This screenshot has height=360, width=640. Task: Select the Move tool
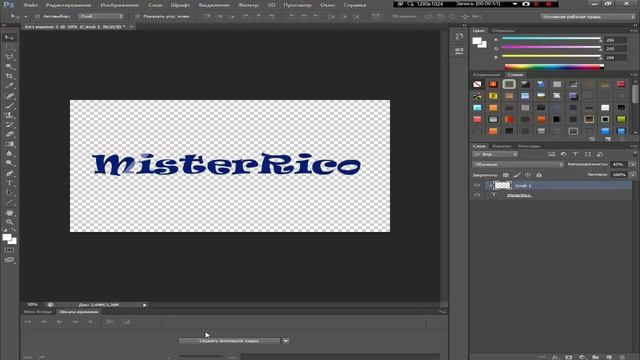(x=9, y=38)
